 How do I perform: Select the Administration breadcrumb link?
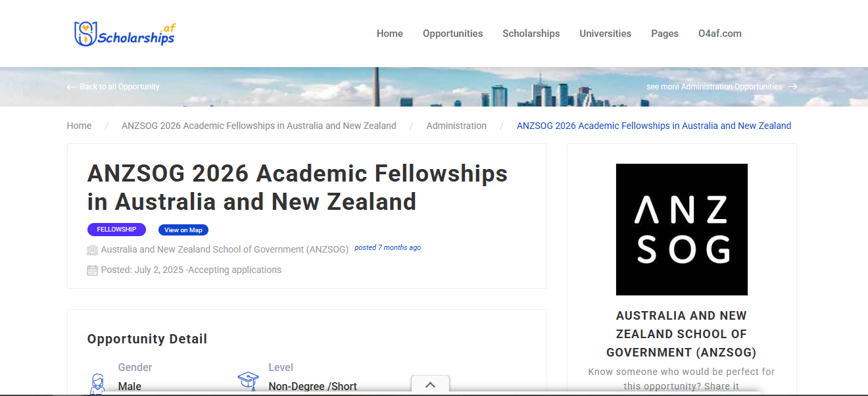[456, 126]
